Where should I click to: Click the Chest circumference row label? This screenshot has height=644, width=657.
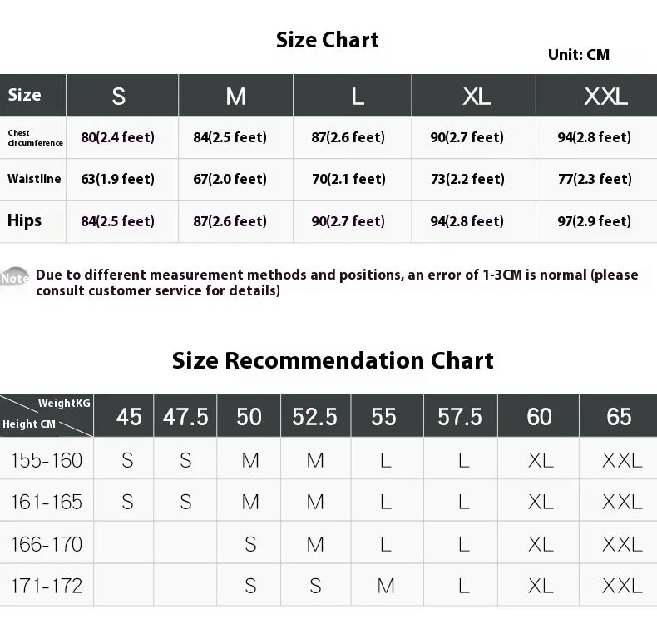click(x=35, y=138)
